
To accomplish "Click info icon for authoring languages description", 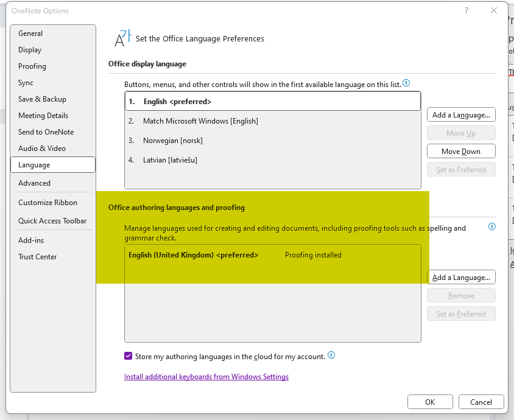I will (x=492, y=226).
